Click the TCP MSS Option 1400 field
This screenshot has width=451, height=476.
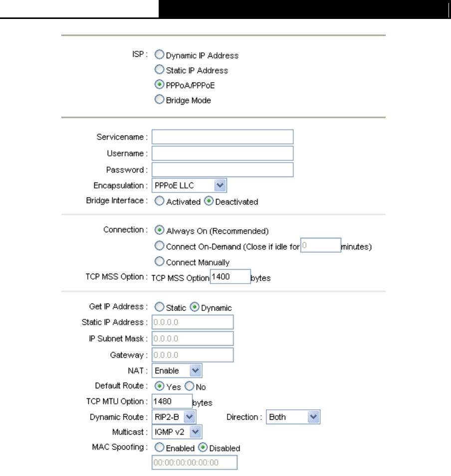[x=230, y=277]
